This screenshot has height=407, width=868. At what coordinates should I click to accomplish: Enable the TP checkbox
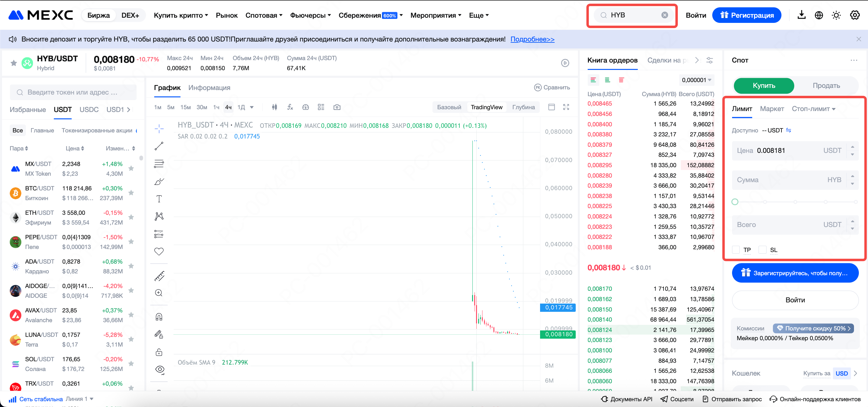point(736,250)
